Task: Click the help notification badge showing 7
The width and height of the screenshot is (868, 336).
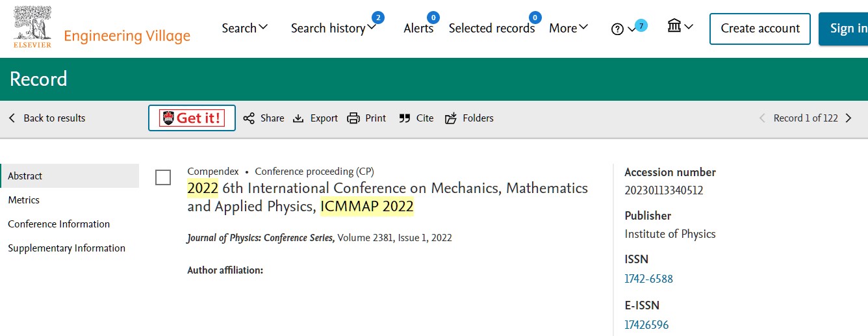Action: pyautogui.click(x=641, y=26)
